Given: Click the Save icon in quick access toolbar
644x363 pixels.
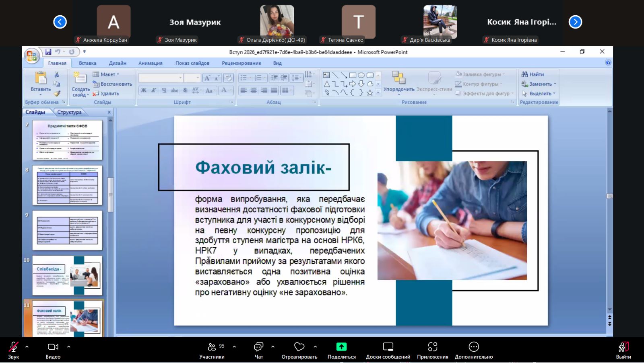Looking at the screenshot, I should (48, 52).
